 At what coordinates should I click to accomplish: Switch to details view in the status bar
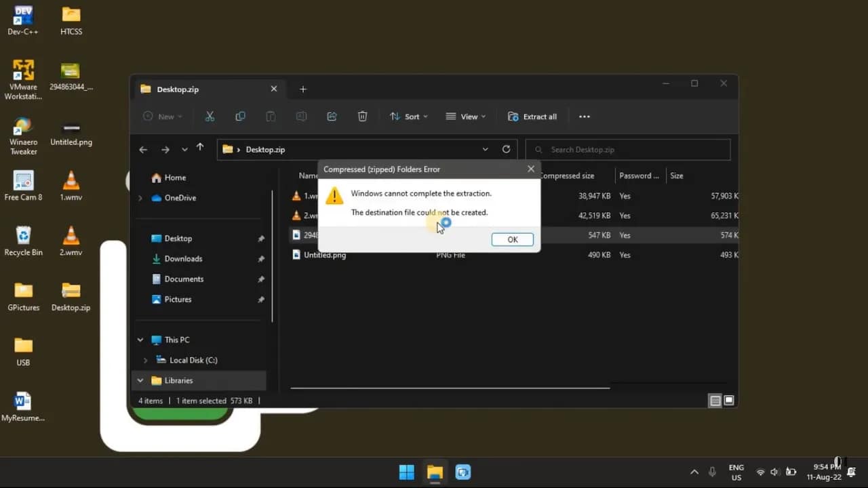pyautogui.click(x=715, y=401)
